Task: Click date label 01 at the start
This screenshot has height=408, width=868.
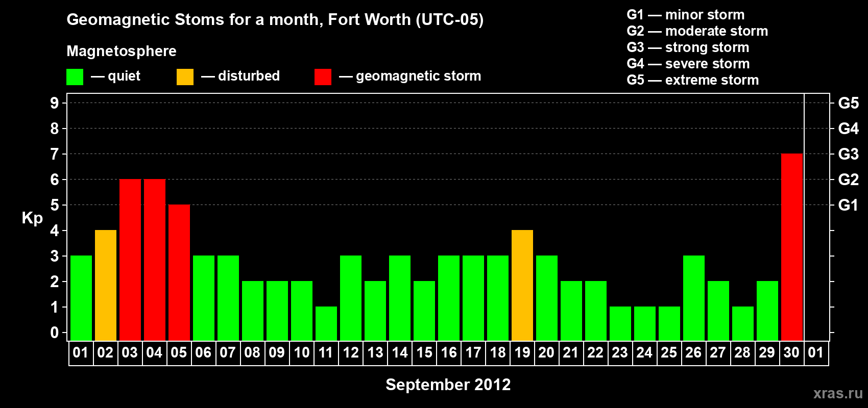Action: 81,353
